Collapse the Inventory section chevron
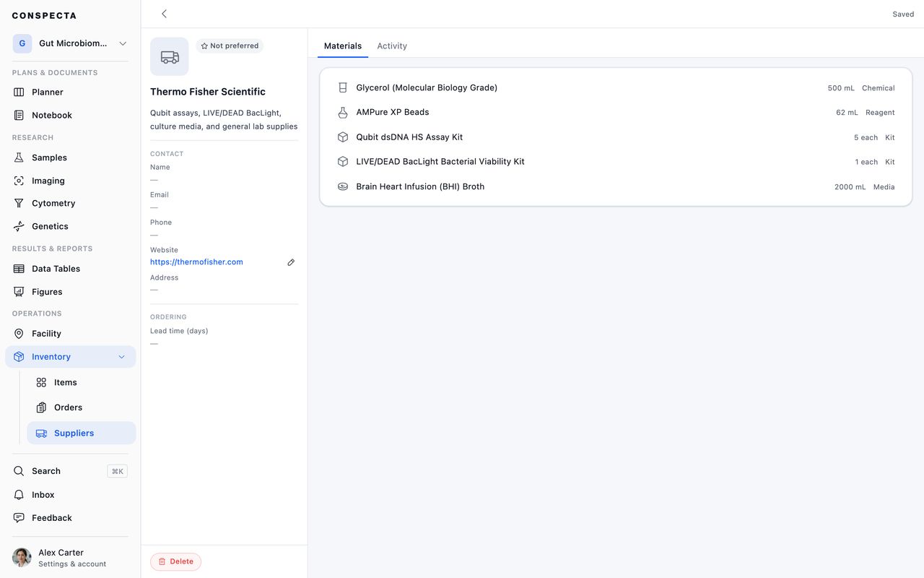Screen dimensions: 924x578 [121, 357]
